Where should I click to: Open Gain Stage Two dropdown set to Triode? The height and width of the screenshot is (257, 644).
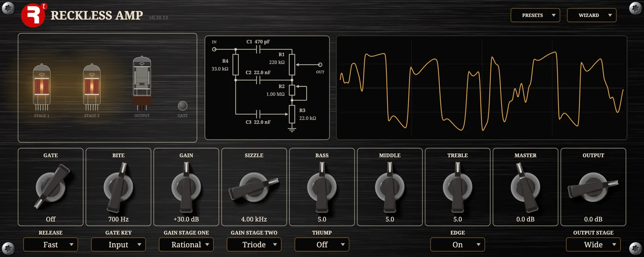pos(254,245)
